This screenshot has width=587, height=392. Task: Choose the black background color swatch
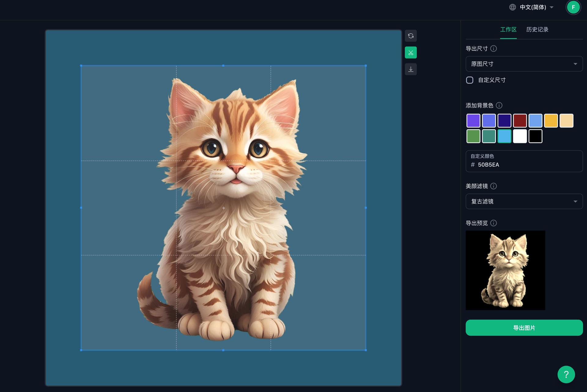pos(535,136)
